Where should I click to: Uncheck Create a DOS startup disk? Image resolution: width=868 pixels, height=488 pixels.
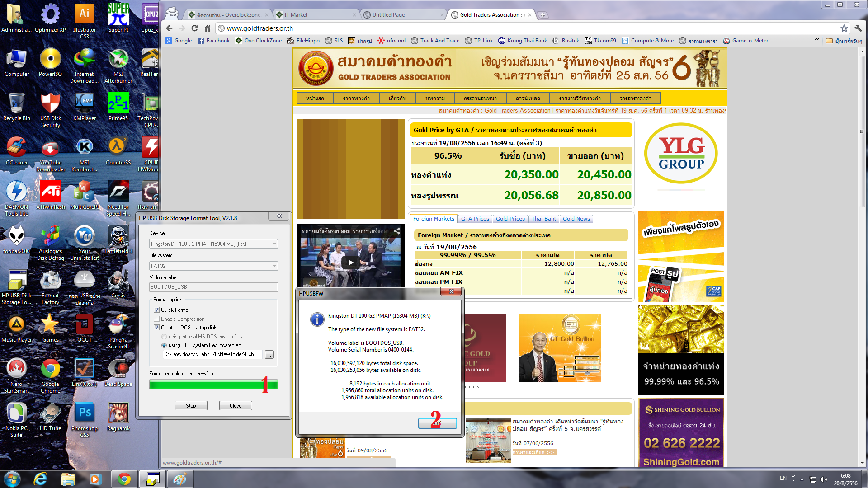(x=157, y=328)
